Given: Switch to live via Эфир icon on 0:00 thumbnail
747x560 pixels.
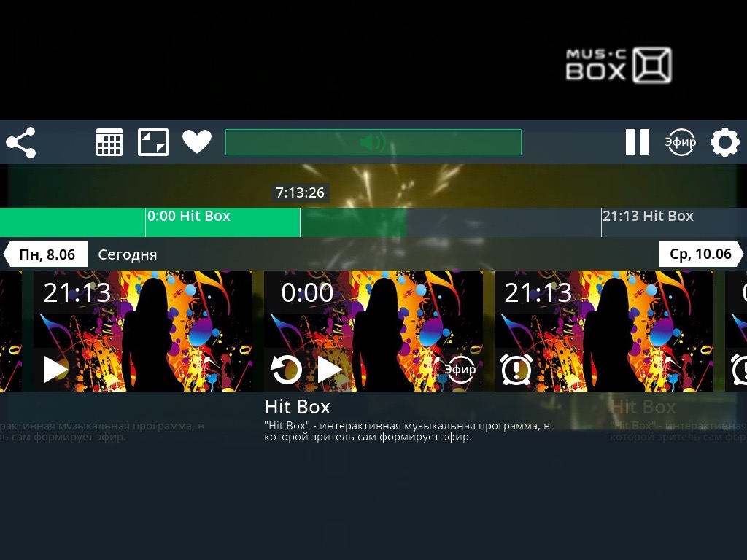Looking at the screenshot, I should point(460,370).
